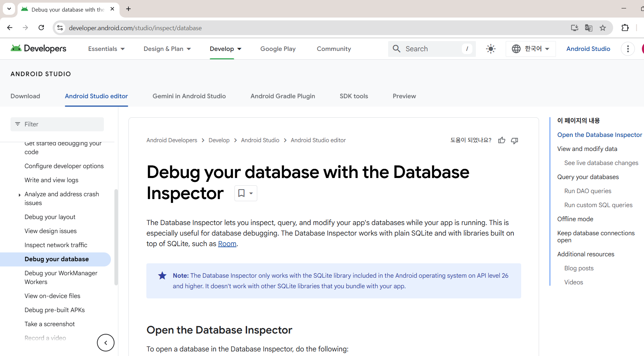644x356 pixels.
Task: Open a new browser tab
Action: coord(128,9)
